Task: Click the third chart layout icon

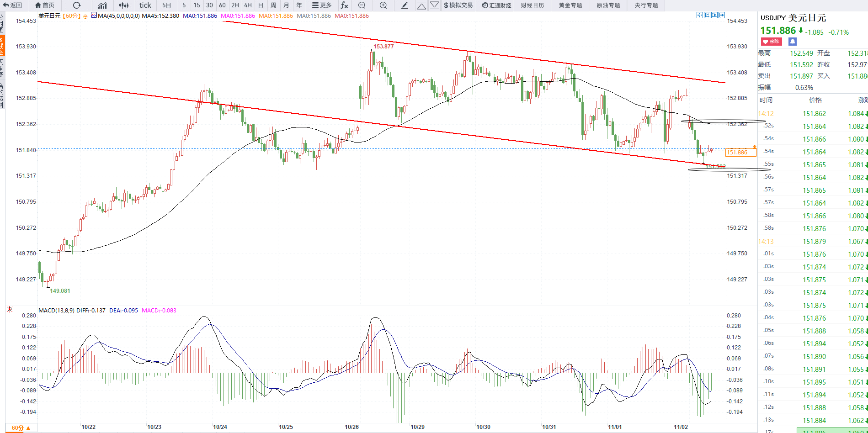Action: pos(714,15)
